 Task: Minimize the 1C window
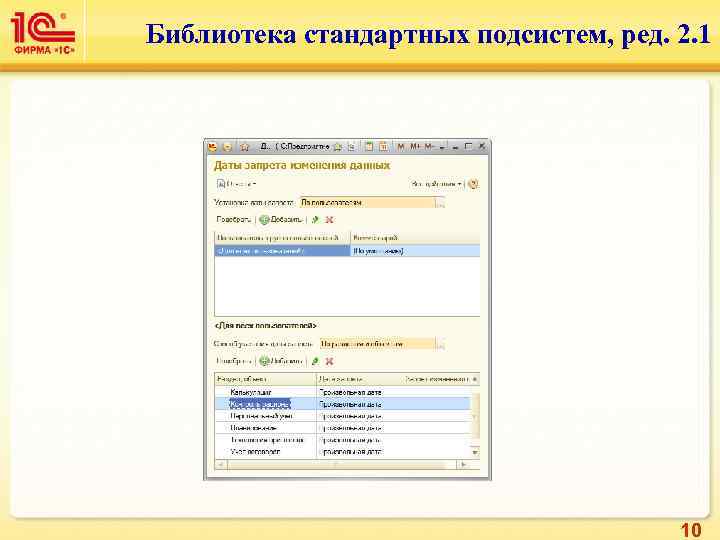(456, 147)
